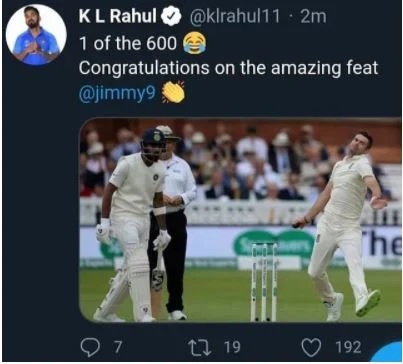
Task: View the 19 retweets count
Action: tap(232, 347)
